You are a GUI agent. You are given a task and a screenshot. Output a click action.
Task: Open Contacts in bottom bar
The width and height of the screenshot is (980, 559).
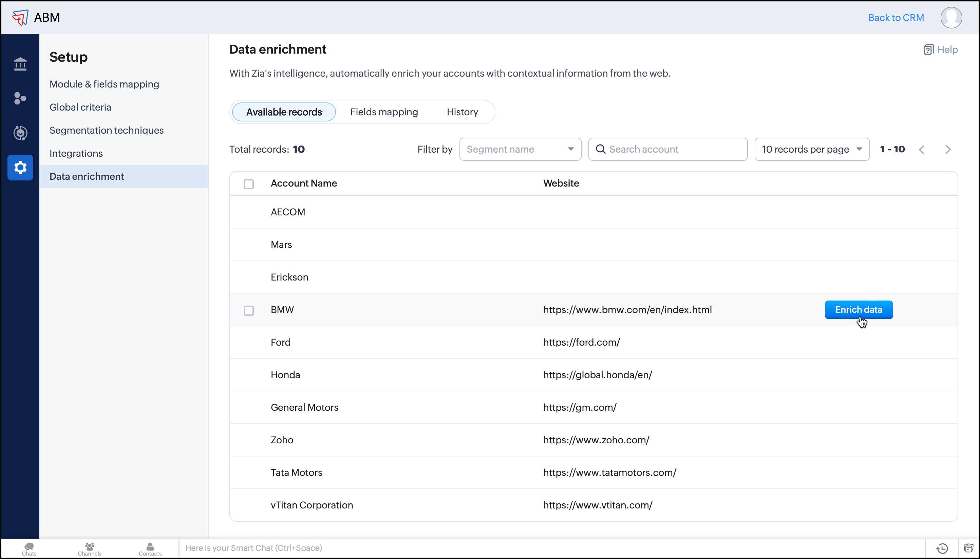(150, 548)
